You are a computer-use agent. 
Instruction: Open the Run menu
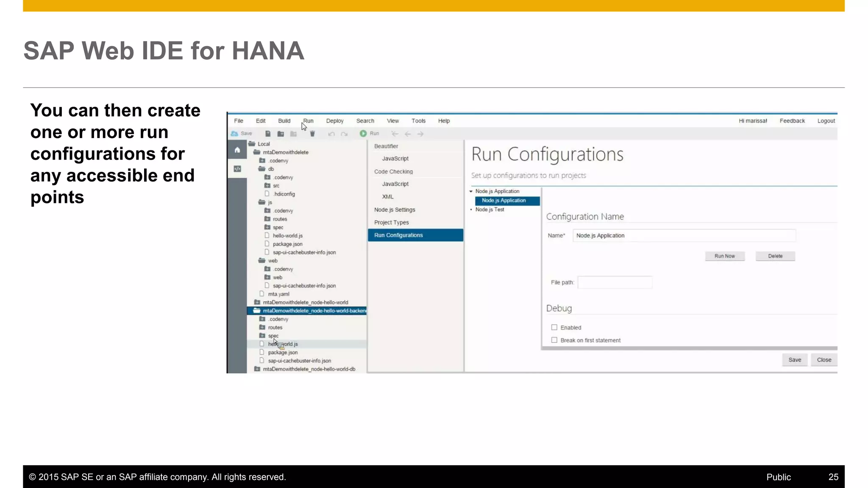point(308,121)
